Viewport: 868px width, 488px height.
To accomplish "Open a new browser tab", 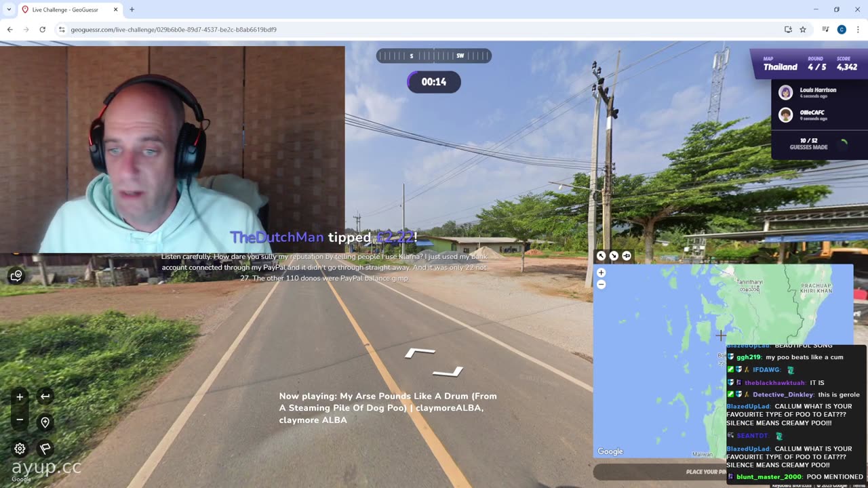I will [132, 9].
